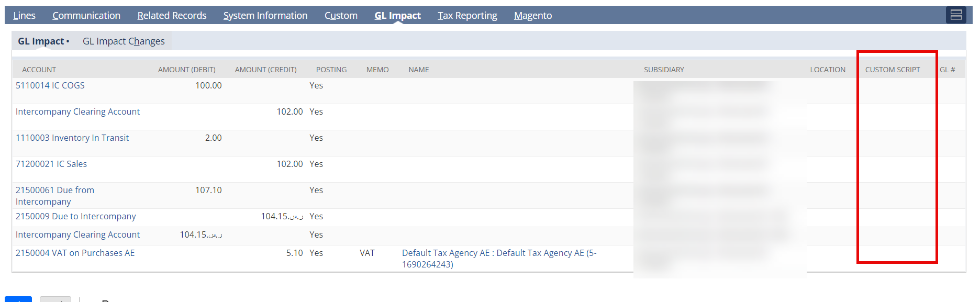Viewport: 980px width, 302px height.
Task: Click the Amount (Debit) column header
Action: (x=186, y=70)
